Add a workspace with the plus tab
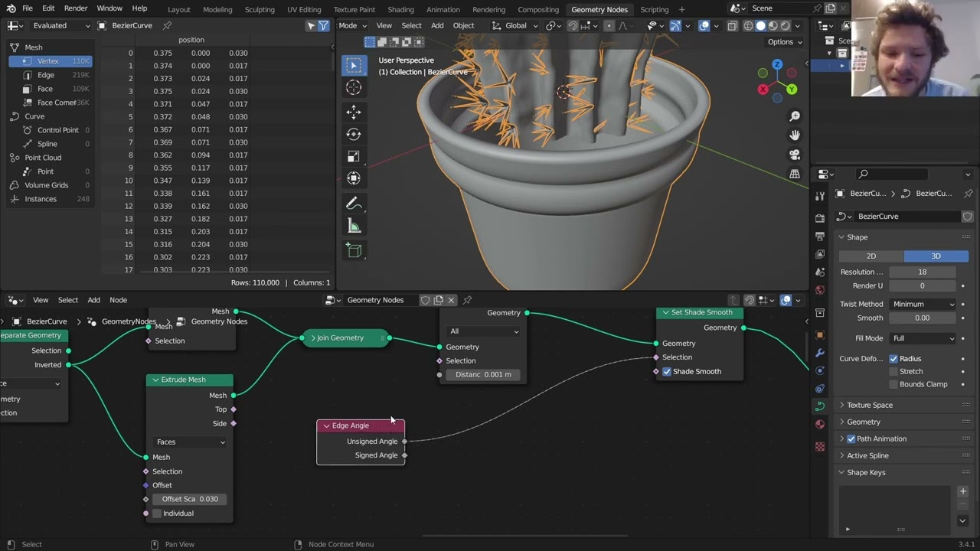980x551 pixels. tap(682, 9)
